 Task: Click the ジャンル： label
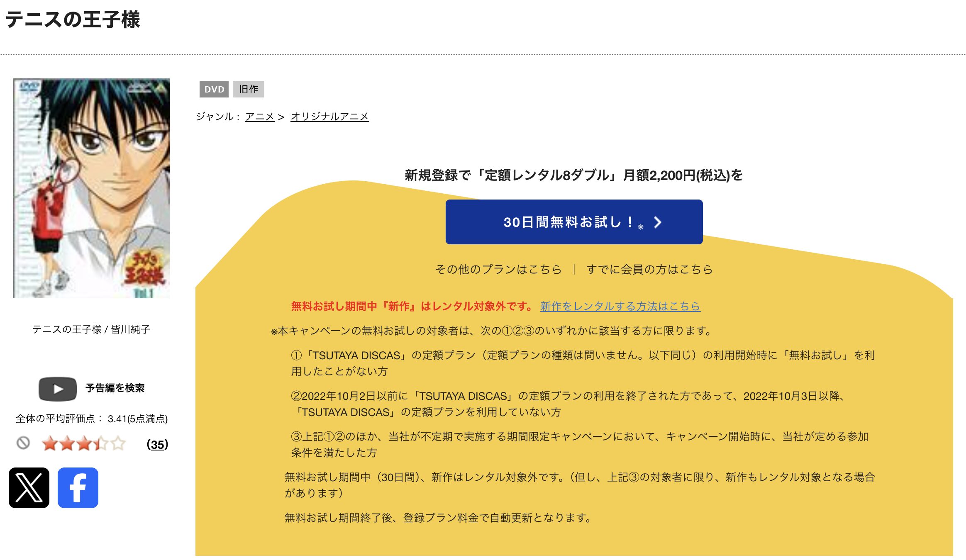click(x=218, y=117)
